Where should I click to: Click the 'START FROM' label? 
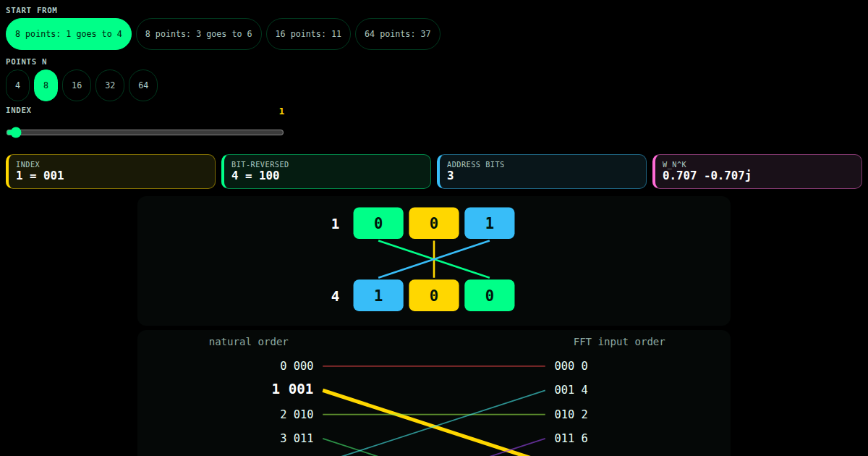(32, 11)
